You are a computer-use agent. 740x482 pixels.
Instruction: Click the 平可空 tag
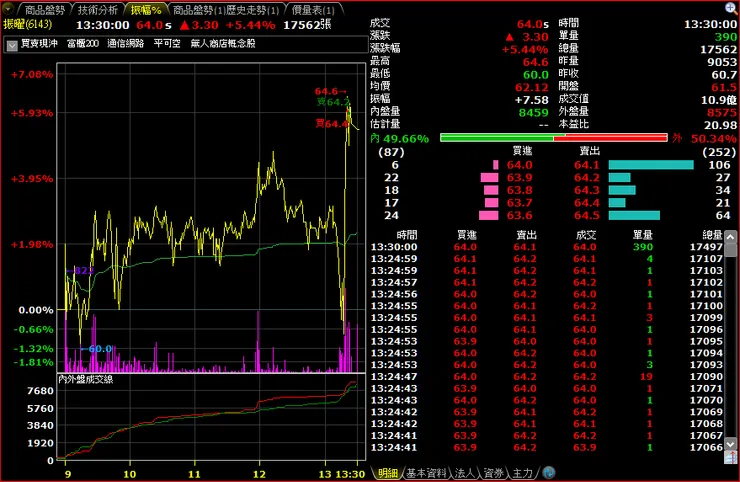(x=167, y=43)
